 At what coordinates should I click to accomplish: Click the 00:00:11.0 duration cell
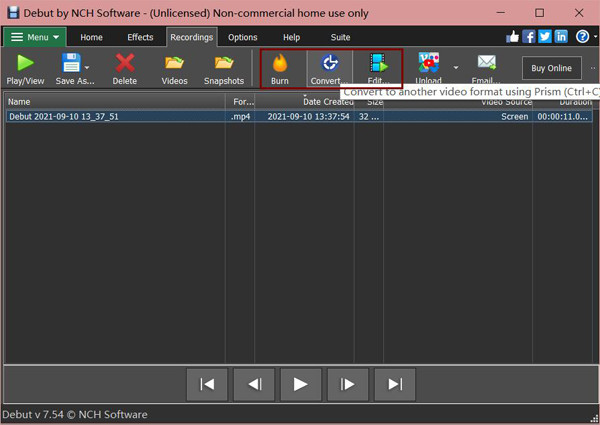[x=562, y=117]
